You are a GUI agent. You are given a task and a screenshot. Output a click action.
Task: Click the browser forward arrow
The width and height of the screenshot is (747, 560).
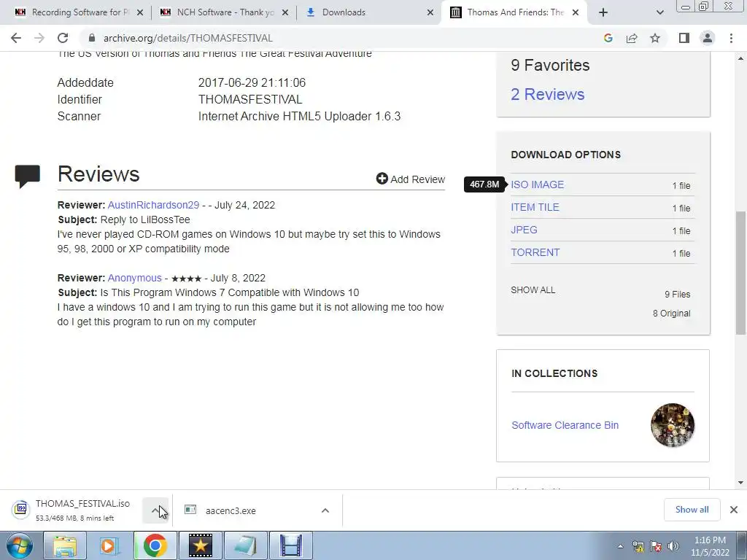(x=39, y=38)
